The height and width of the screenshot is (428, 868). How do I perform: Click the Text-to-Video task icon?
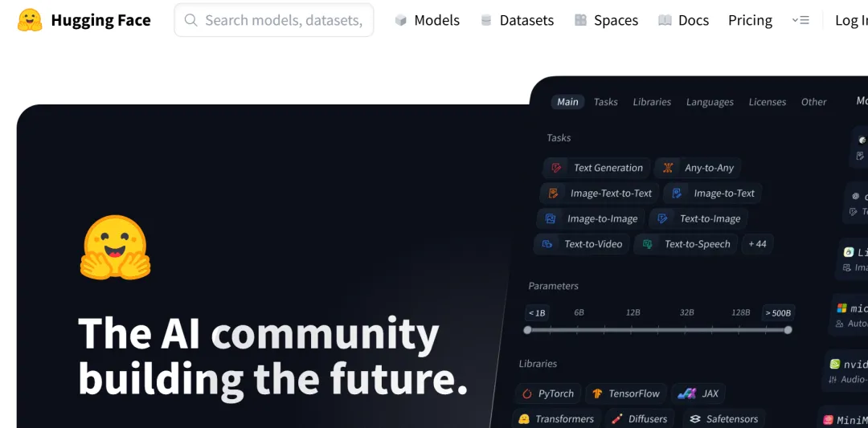547,244
